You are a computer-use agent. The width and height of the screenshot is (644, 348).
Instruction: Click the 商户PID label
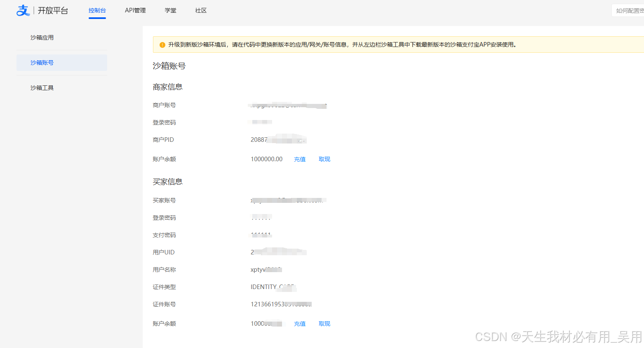(163, 140)
